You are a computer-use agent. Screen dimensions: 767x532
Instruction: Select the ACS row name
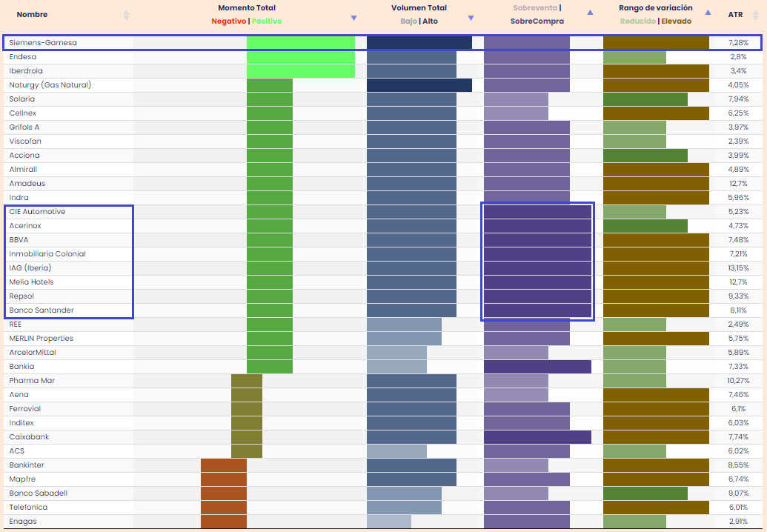coord(16,450)
